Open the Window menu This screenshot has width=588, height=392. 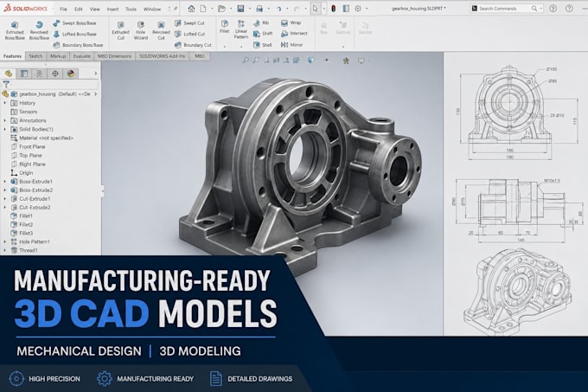(152, 9)
